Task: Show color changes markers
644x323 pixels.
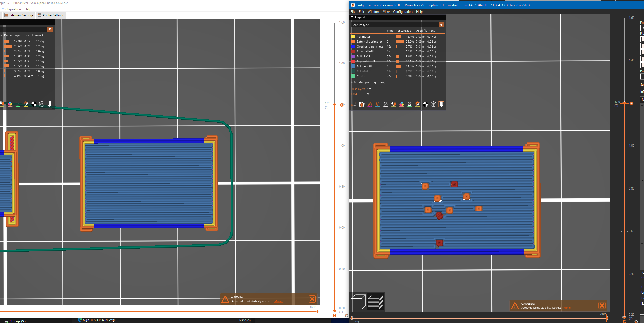Action: tap(401, 104)
